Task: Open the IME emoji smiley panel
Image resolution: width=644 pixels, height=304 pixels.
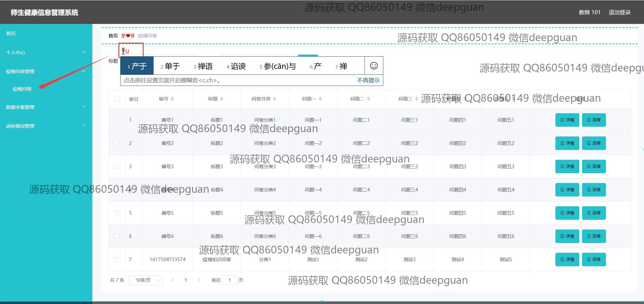Action: [x=374, y=66]
